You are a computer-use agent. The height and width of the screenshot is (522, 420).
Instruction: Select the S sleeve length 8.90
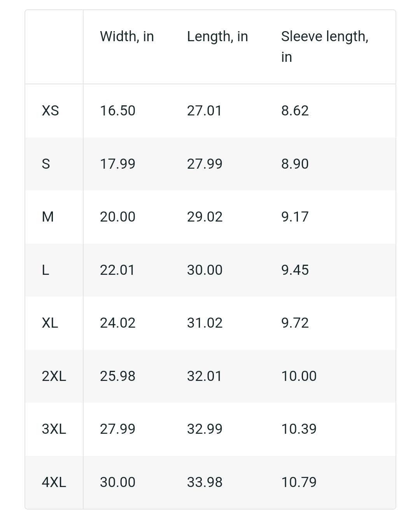pyautogui.click(x=295, y=164)
